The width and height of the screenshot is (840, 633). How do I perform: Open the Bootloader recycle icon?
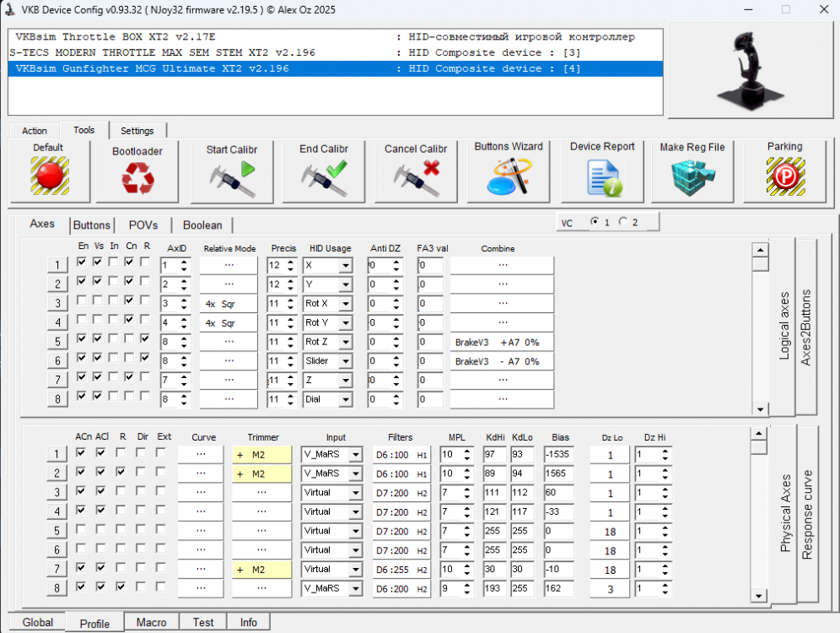(x=137, y=176)
